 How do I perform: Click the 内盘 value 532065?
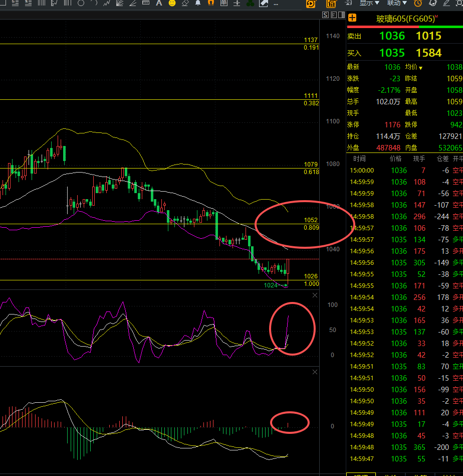[x=450, y=148]
